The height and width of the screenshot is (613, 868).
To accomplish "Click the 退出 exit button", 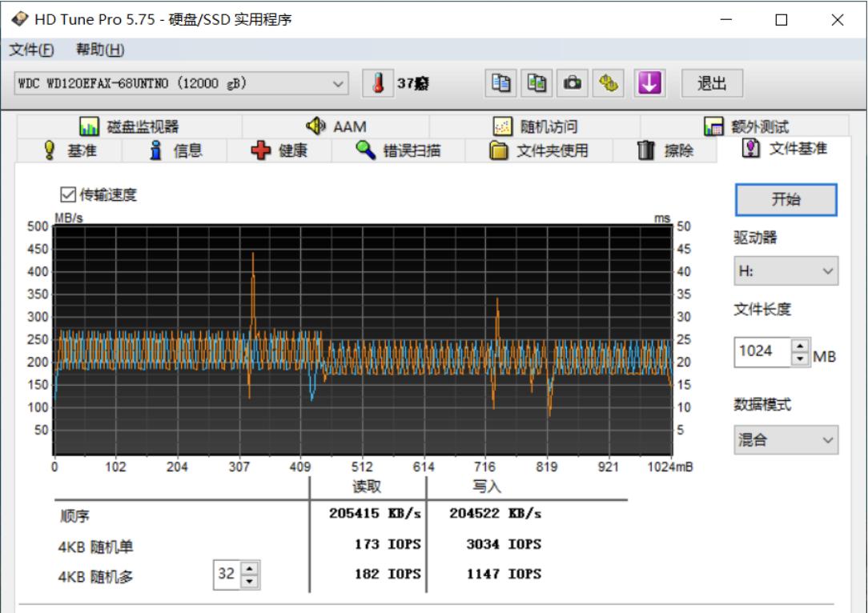I will [713, 83].
